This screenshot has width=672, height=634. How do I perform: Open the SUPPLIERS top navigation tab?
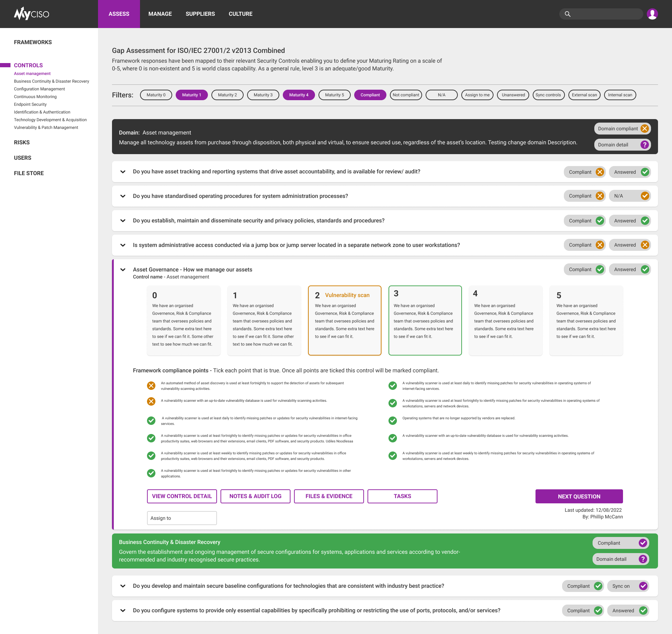click(x=200, y=14)
